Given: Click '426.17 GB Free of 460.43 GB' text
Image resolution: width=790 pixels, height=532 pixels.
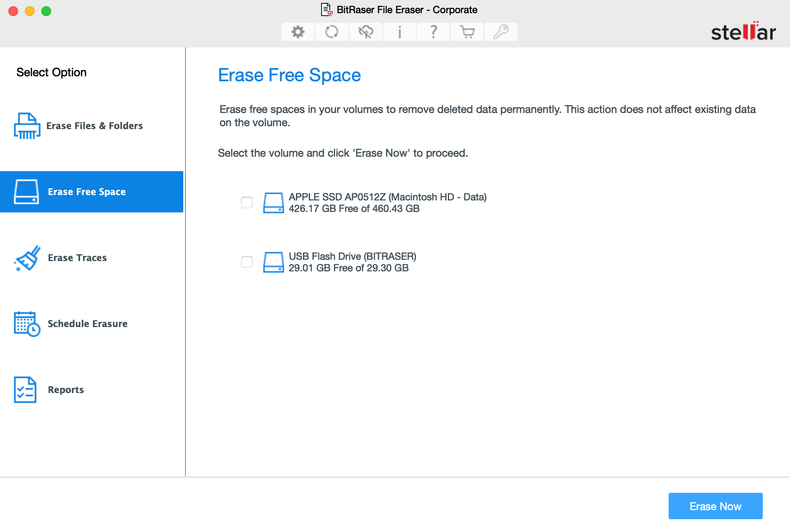Looking at the screenshot, I should click(354, 209).
